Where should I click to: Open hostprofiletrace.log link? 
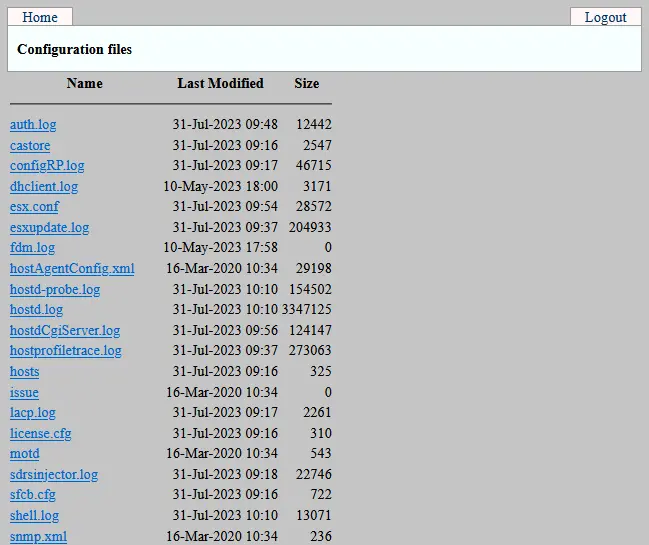tap(66, 351)
